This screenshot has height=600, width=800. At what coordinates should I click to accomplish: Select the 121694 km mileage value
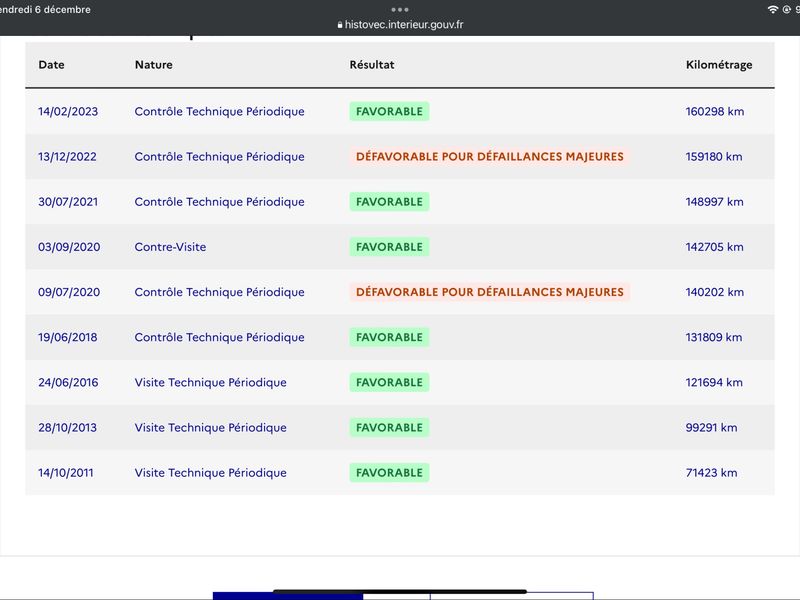(x=714, y=382)
